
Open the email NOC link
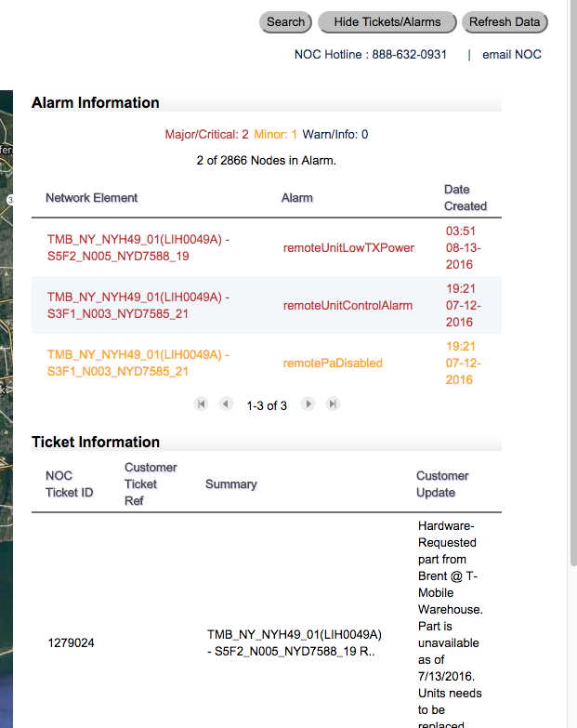point(511,55)
